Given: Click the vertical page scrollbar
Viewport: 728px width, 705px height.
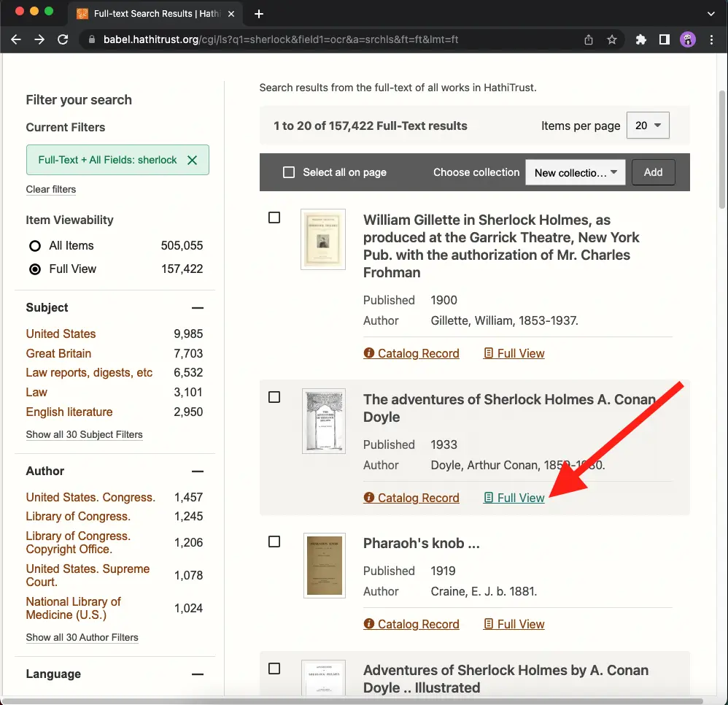Looking at the screenshot, I should click(722, 149).
